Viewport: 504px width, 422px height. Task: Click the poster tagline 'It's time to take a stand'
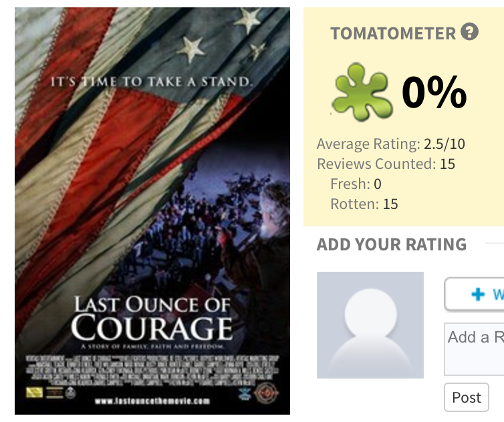(x=153, y=82)
